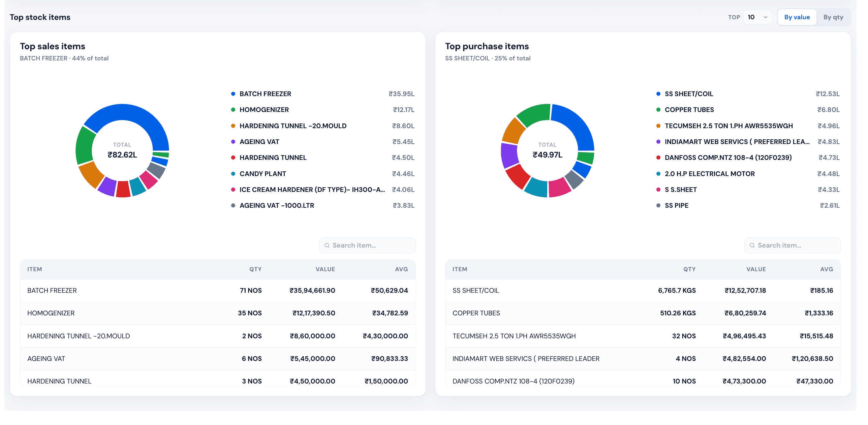Focus the purchase items search field
Screen dimensions: 868x425
click(792, 246)
